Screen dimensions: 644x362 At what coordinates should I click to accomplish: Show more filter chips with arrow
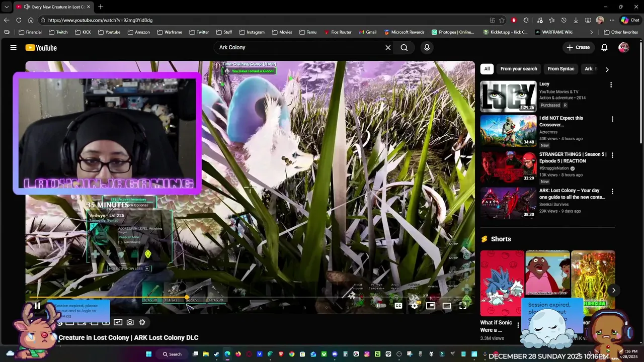tap(607, 69)
